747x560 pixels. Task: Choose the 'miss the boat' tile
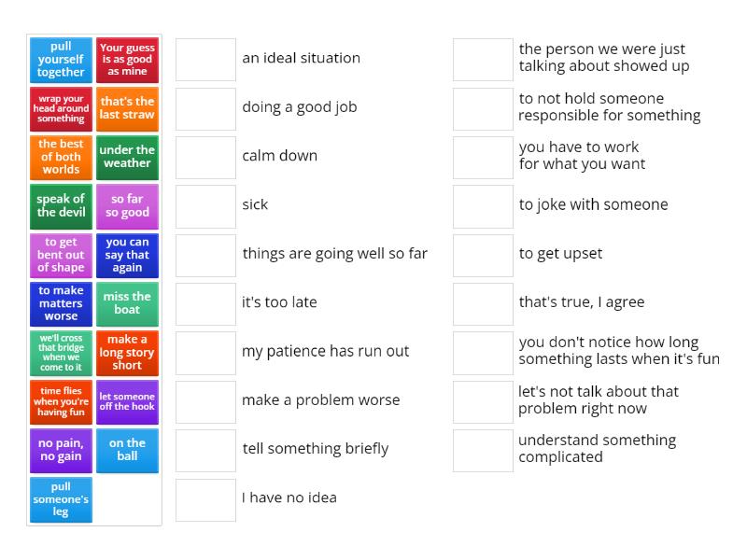128,304
